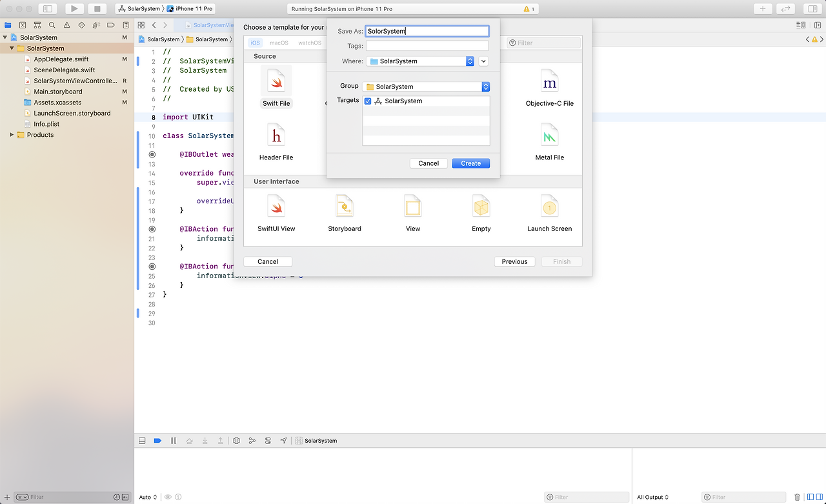The image size is (826, 504).
Task: Click the Save As name field
Action: click(427, 31)
